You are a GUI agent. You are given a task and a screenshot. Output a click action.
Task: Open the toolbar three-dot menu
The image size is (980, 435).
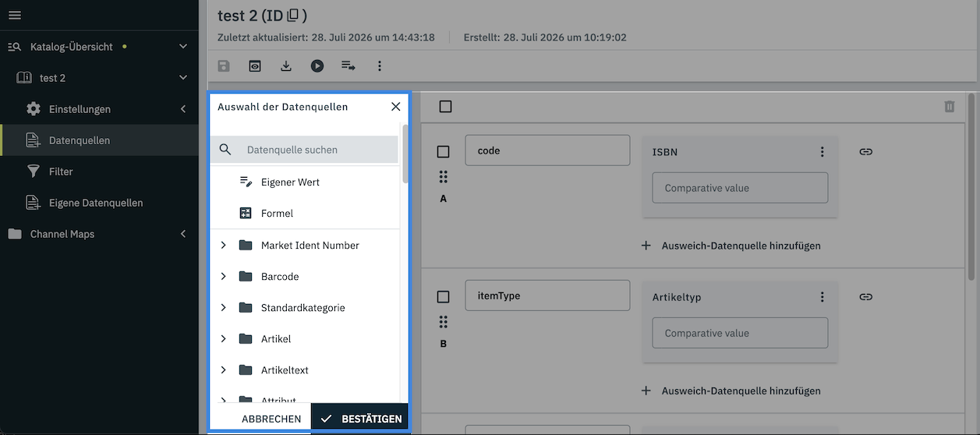click(x=380, y=66)
